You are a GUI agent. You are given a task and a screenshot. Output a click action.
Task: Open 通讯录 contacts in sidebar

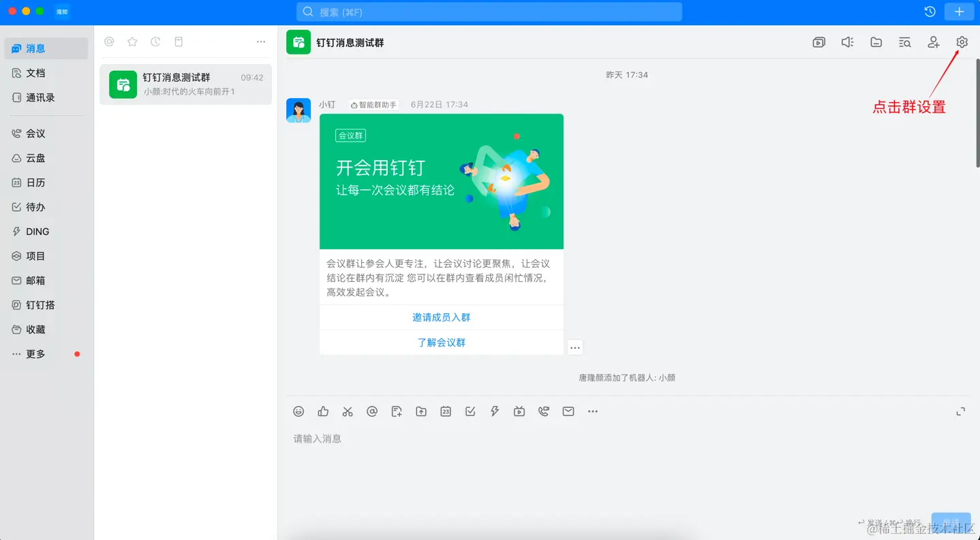[46, 97]
